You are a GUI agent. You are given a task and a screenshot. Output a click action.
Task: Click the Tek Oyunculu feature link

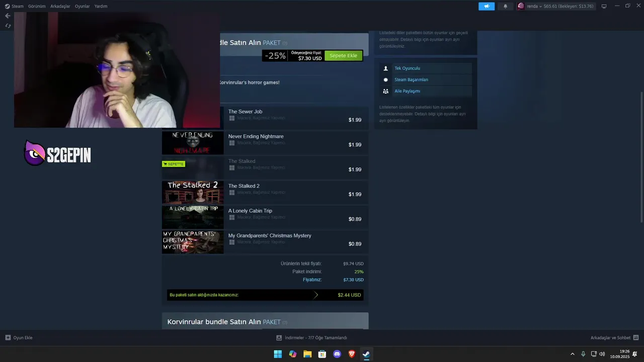pyautogui.click(x=407, y=68)
